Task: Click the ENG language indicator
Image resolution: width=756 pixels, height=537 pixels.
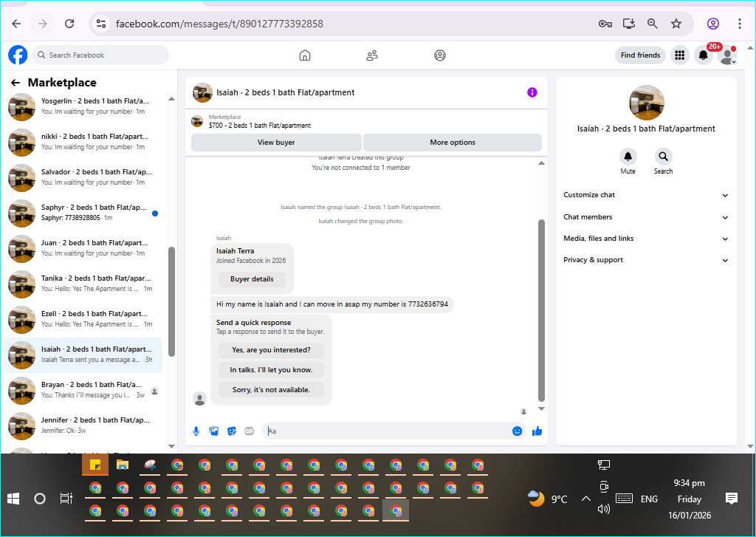Action: (x=649, y=499)
